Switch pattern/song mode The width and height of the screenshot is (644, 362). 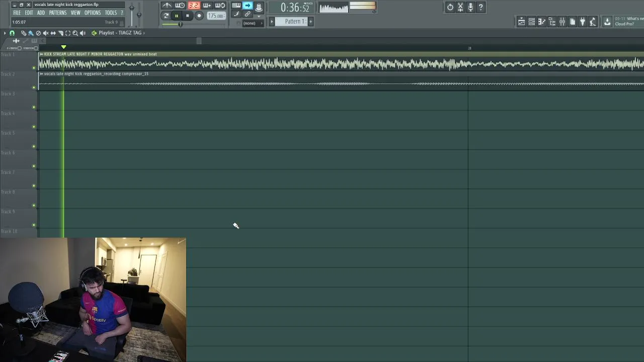[166, 16]
